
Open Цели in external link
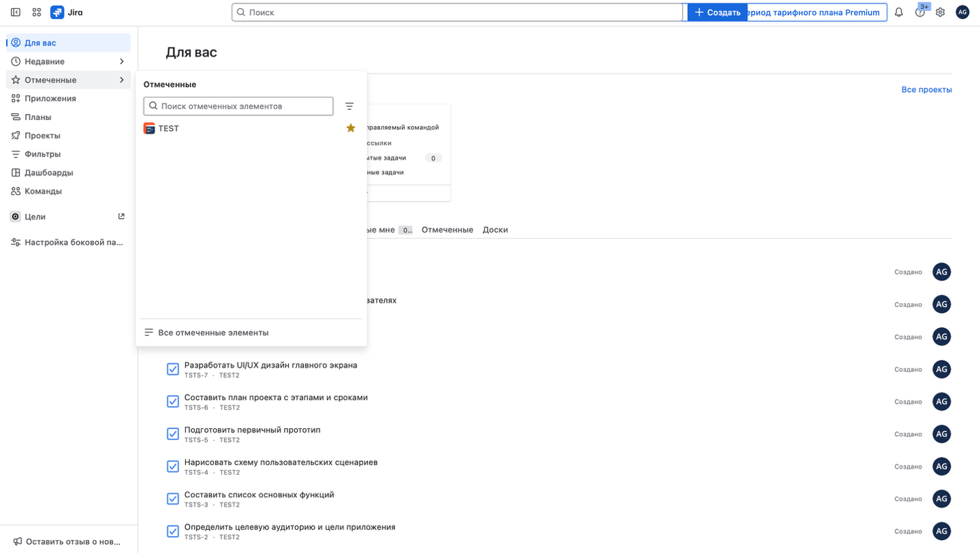click(x=121, y=217)
